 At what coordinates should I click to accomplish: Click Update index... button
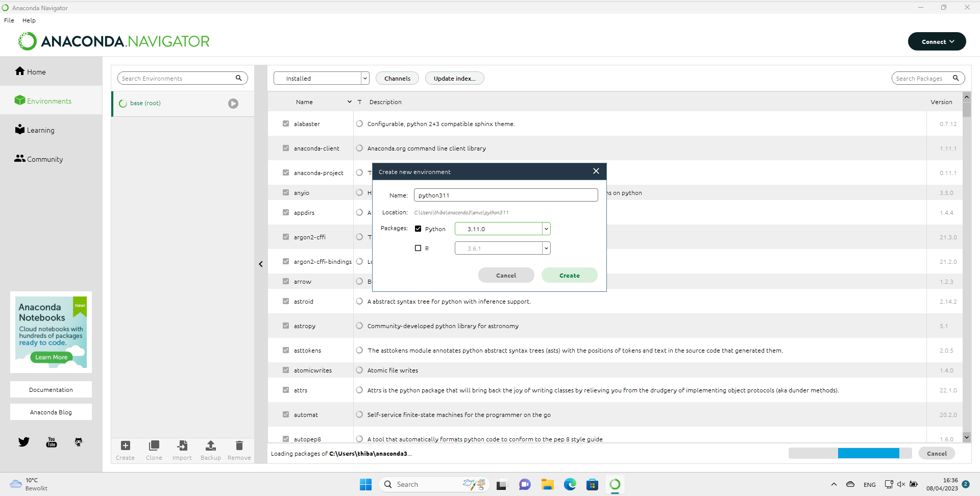coord(455,78)
